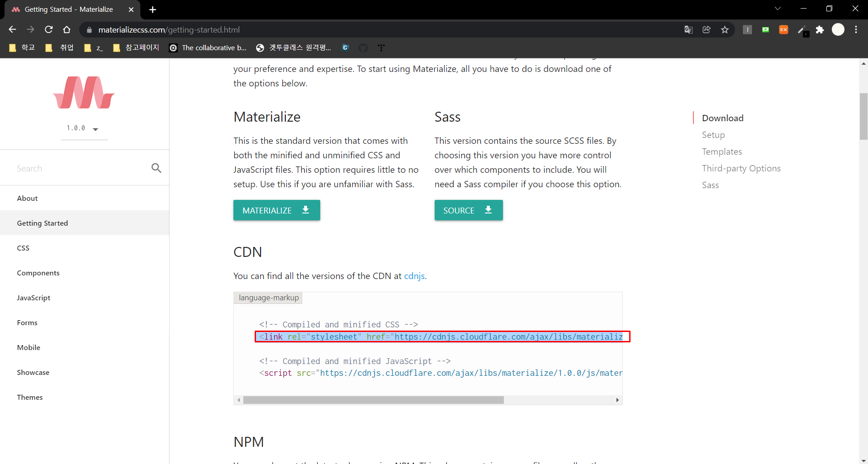Open the browser home page
This screenshot has width=868, height=464.
[67, 30]
